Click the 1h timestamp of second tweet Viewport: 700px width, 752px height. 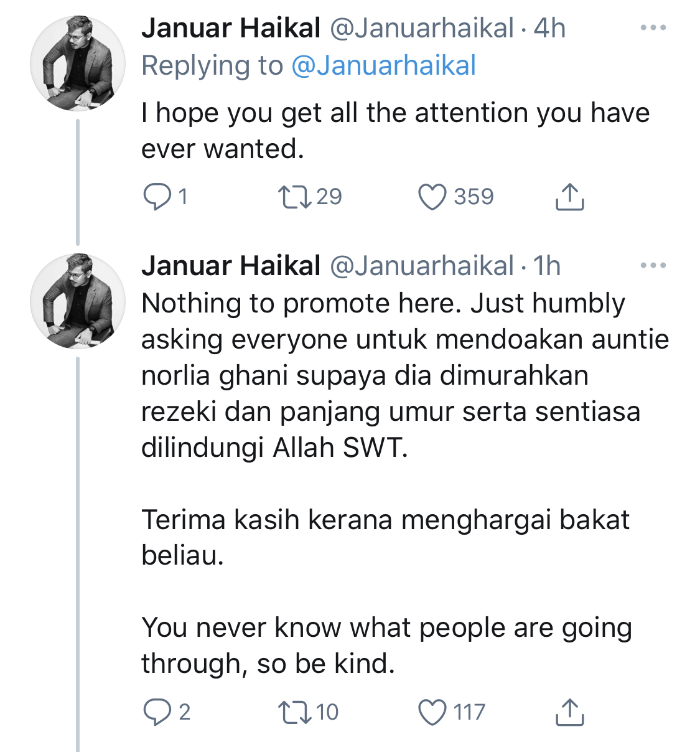(547, 266)
